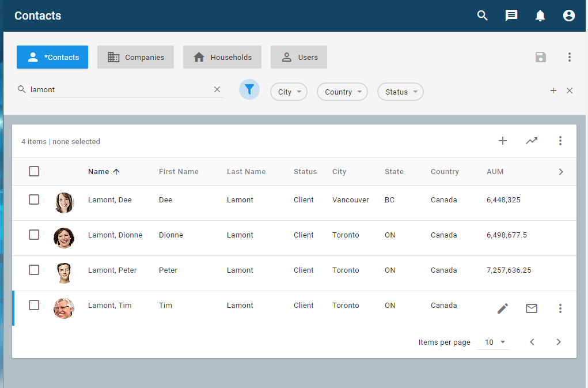Screen dimensions: 588x388
Task: Check the box for Lamont, Dee
Action: (34, 199)
